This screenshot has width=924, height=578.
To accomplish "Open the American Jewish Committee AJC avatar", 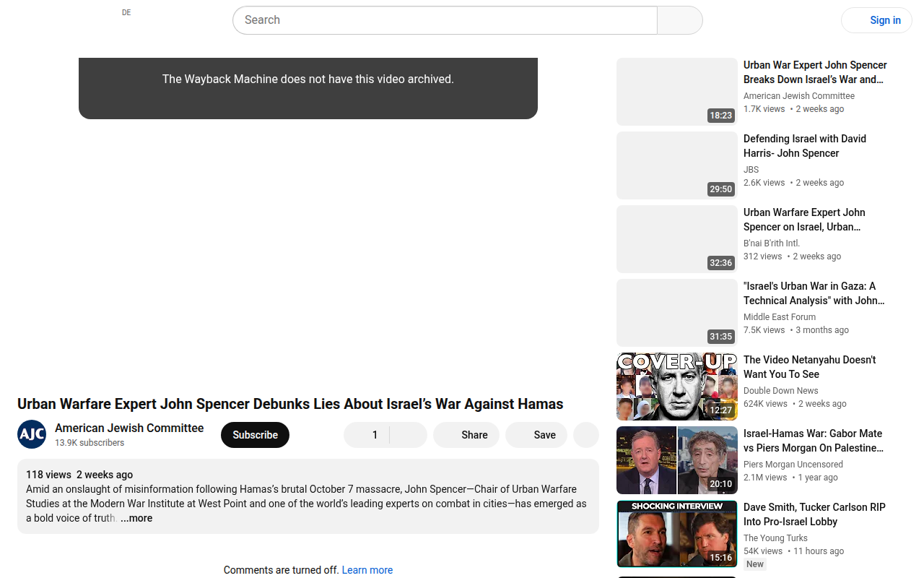I will pyautogui.click(x=32, y=434).
